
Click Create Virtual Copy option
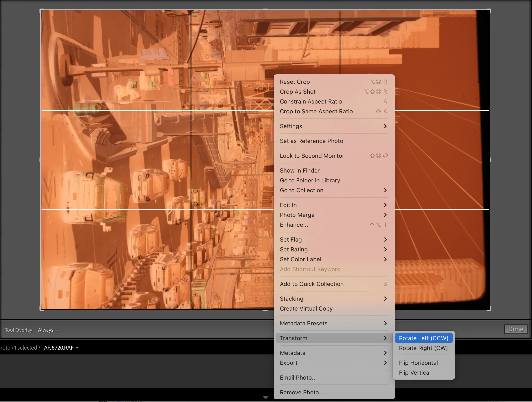[306, 308]
